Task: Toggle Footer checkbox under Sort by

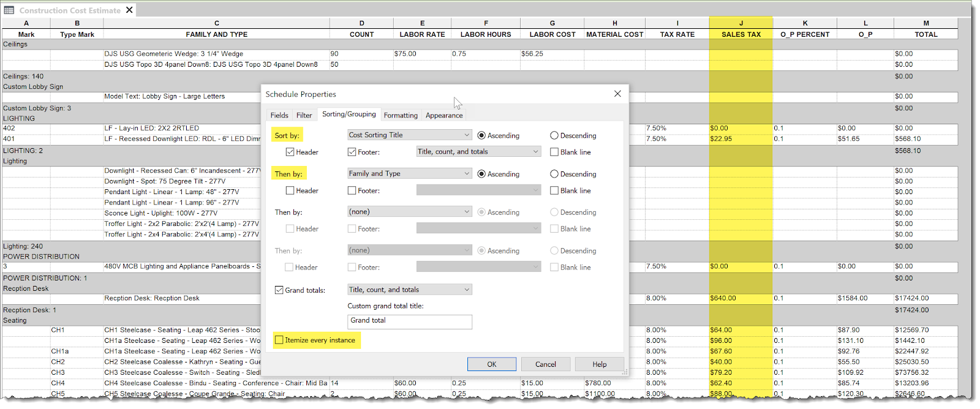Action: [x=352, y=152]
